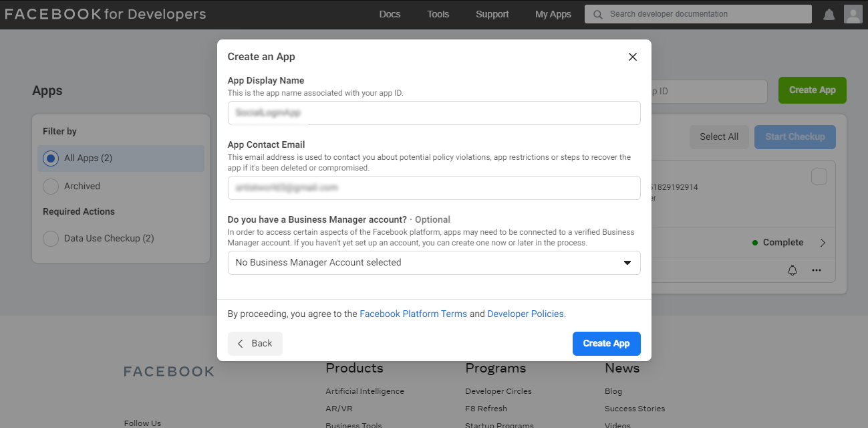Click the Follow Us footer text
The image size is (868, 428).
point(142,423)
